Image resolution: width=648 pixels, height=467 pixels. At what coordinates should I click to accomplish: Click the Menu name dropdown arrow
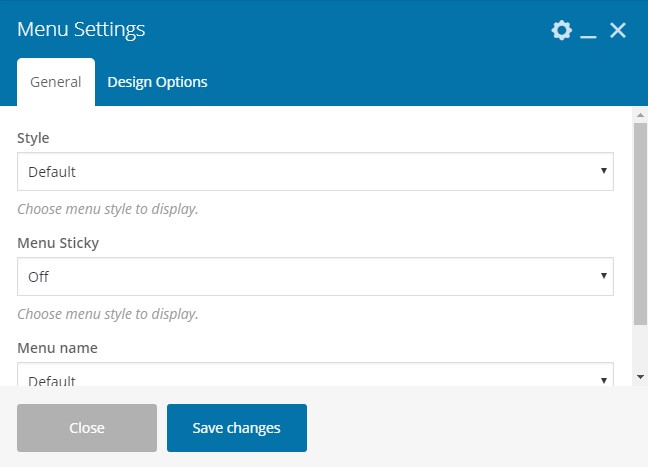coord(604,380)
